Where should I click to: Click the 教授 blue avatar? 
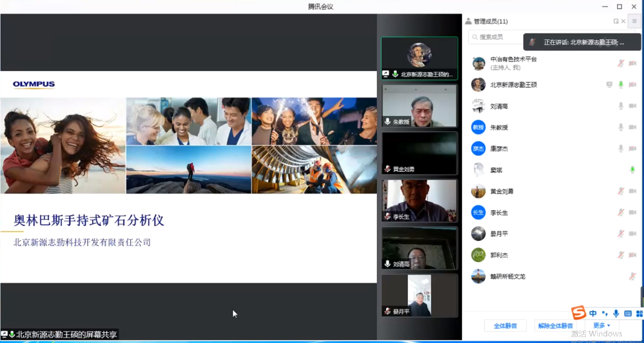pos(478,127)
